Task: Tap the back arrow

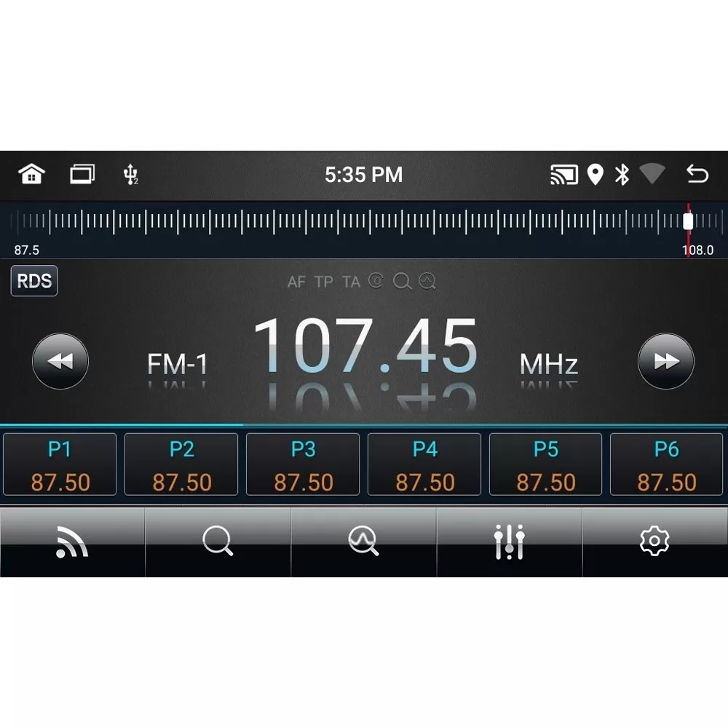Action: click(x=696, y=175)
